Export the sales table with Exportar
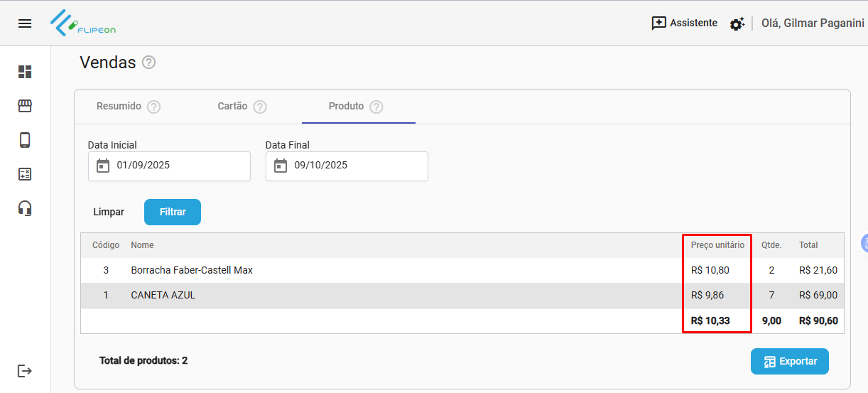The width and height of the screenshot is (868, 393). pos(789,361)
